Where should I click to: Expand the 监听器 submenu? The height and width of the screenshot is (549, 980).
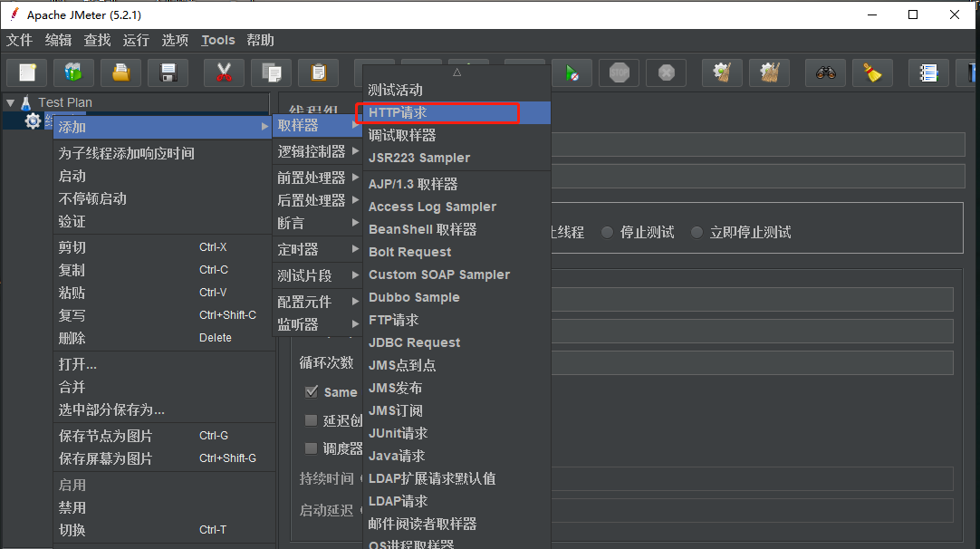[318, 324]
